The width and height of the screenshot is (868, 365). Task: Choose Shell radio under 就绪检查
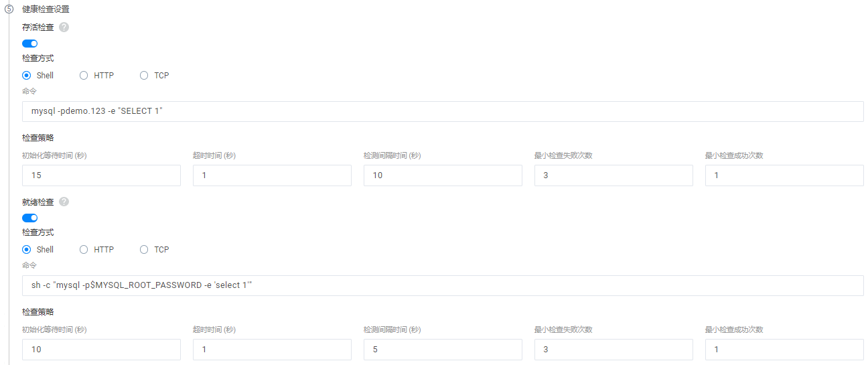click(27, 250)
